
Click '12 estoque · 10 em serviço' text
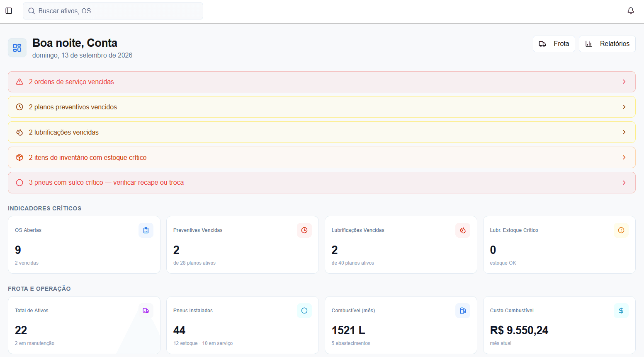203,343
